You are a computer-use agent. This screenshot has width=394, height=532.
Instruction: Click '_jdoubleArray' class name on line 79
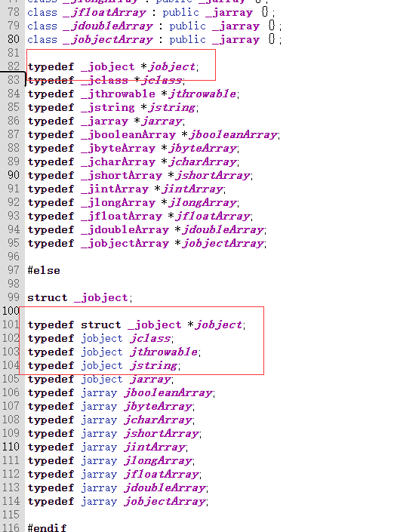(x=108, y=26)
